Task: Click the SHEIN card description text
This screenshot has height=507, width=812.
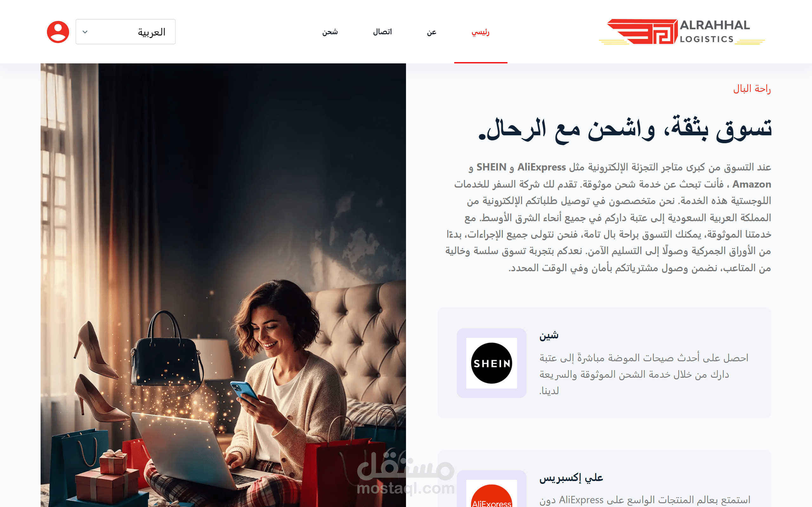Action: coord(644,374)
